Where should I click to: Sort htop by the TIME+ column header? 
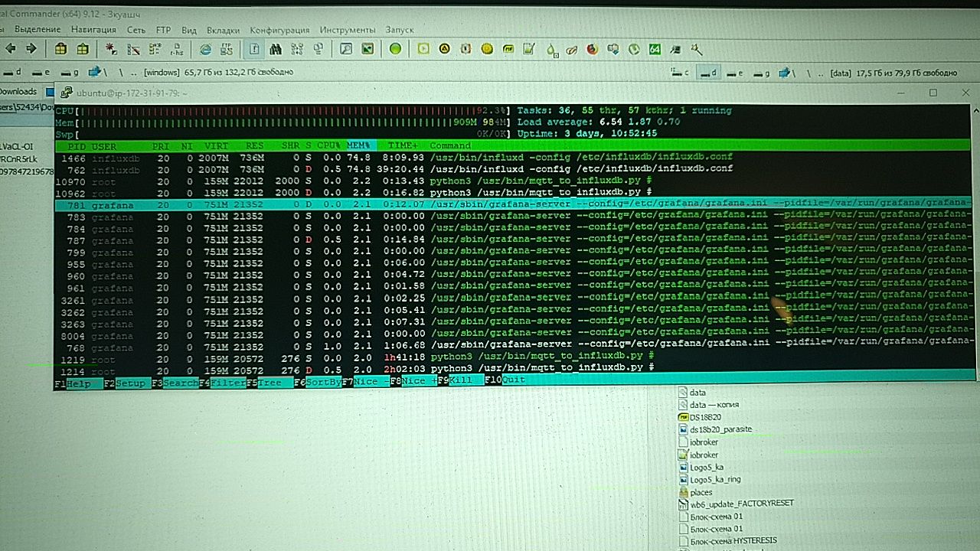[x=403, y=145]
